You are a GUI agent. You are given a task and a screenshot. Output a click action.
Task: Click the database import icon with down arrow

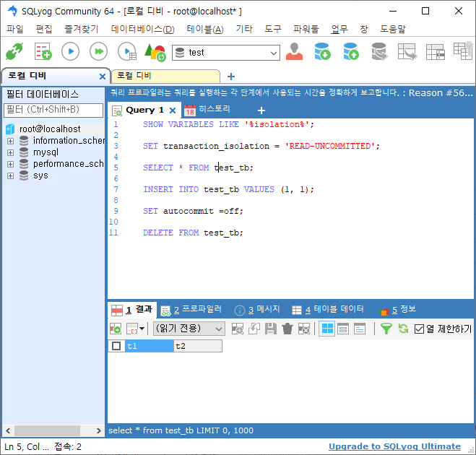pos(322,51)
